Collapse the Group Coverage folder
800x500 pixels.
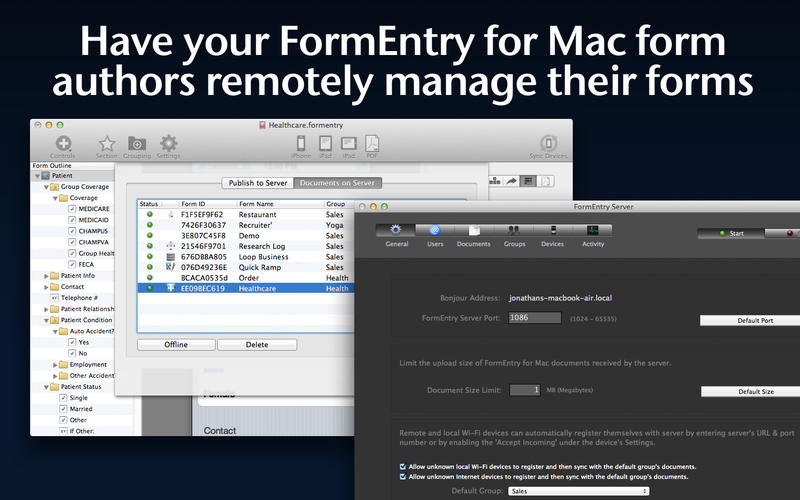pos(46,187)
